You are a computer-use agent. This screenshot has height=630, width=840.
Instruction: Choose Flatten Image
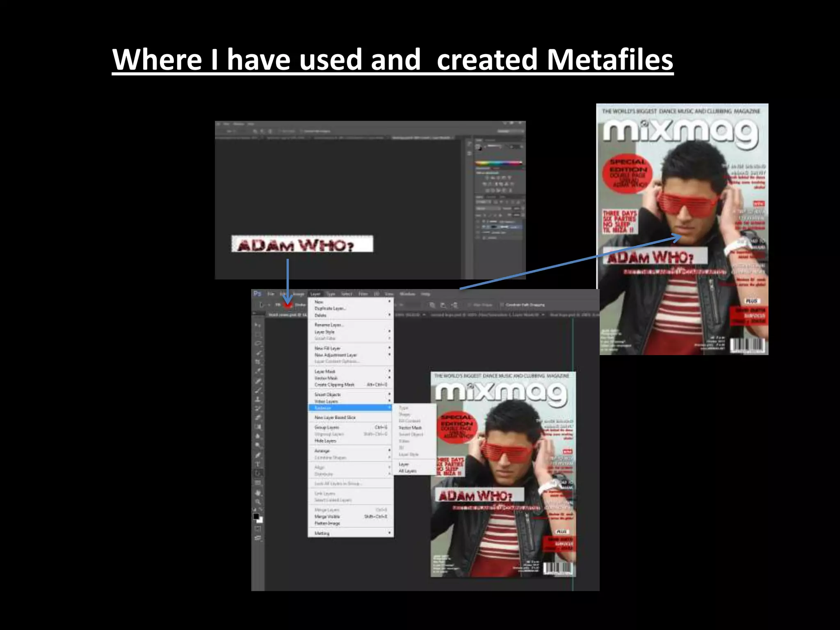pyautogui.click(x=351, y=523)
